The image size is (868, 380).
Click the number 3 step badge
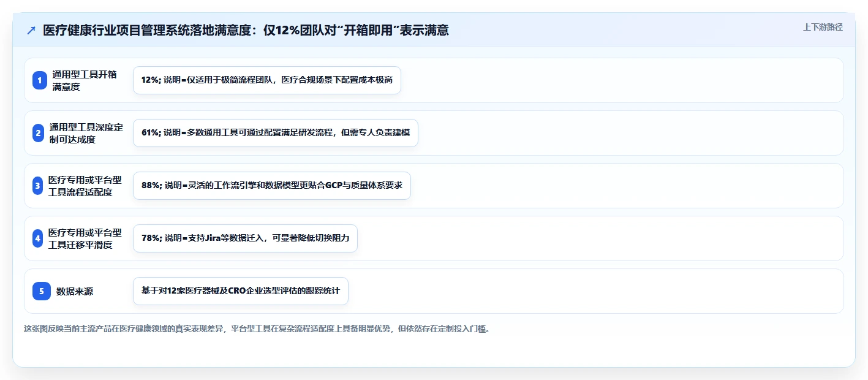pyautogui.click(x=37, y=186)
